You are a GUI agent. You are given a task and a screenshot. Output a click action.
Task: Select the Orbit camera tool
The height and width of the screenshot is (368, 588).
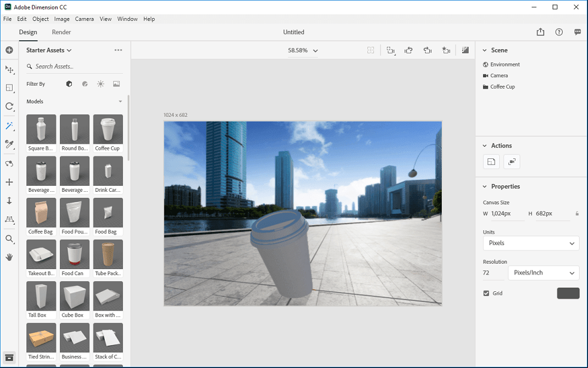10,164
